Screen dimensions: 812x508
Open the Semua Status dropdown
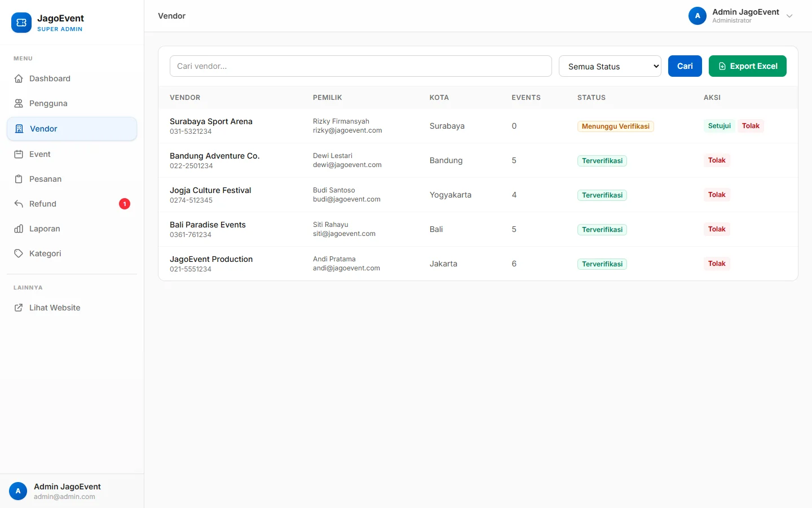click(610, 66)
